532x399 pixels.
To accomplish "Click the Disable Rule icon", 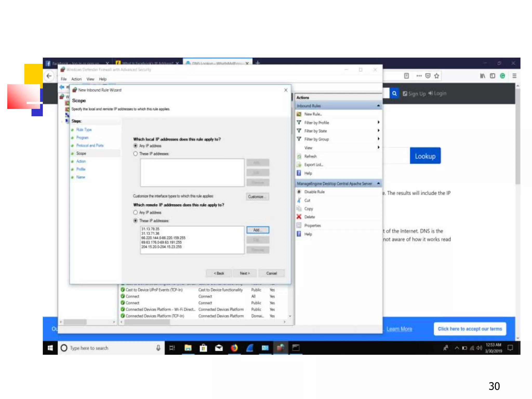I will [299, 192].
